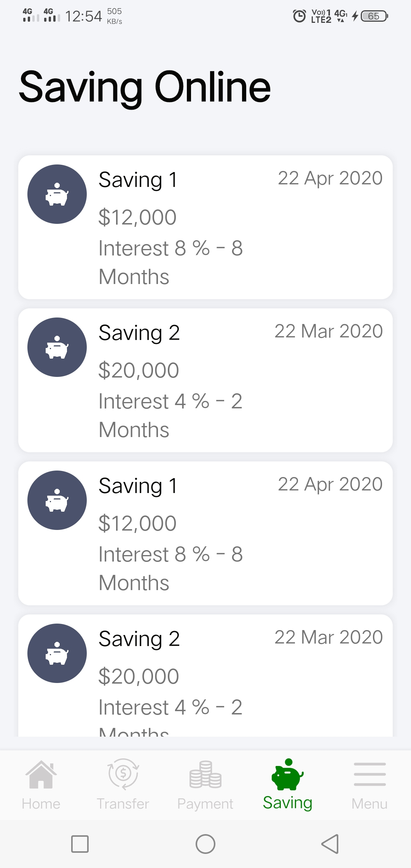Open first Saving 1 title
Screen dimensions: 411x868
(138, 180)
